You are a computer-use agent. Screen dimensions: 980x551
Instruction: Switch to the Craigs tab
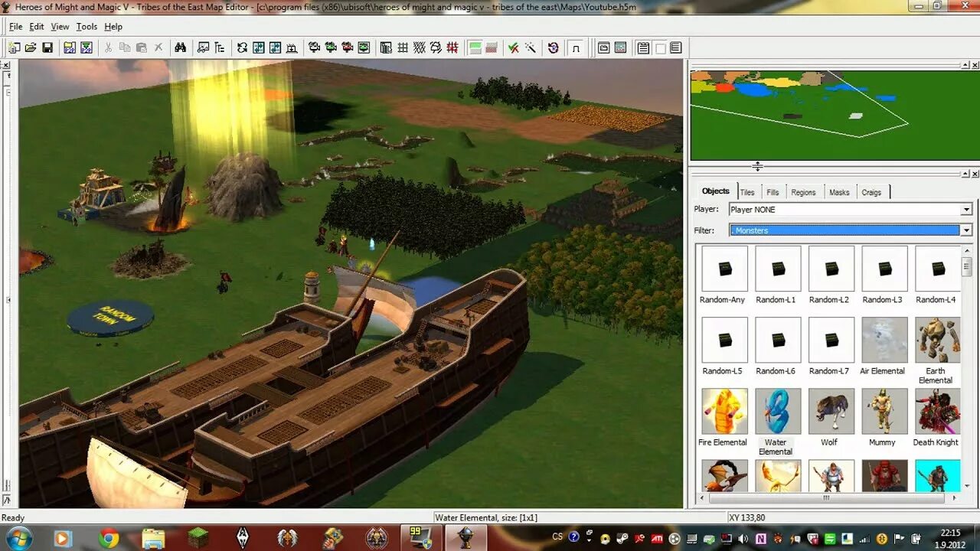pyautogui.click(x=871, y=192)
